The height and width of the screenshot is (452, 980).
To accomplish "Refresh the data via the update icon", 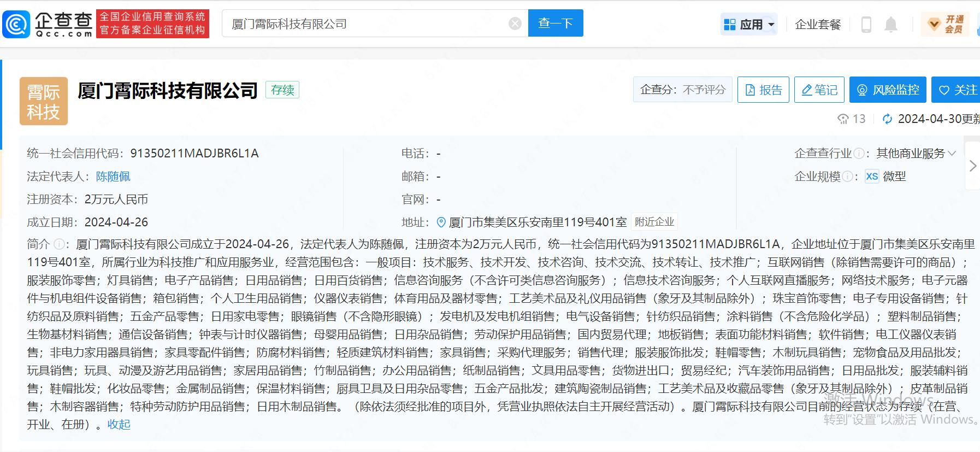I will (887, 119).
